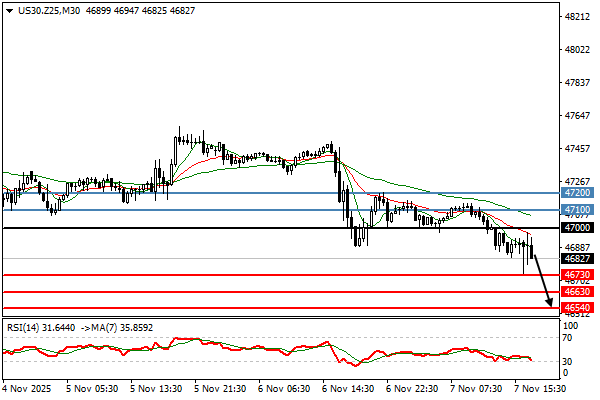Click the 30 level on RSI scale
600x400 pixels.
point(570,361)
